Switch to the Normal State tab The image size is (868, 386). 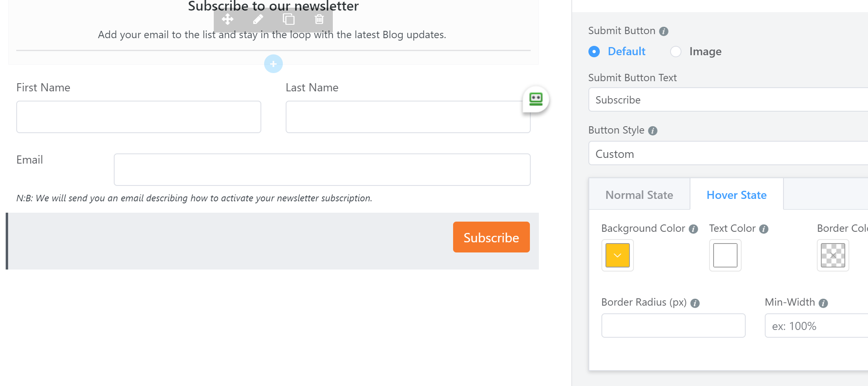point(639,195)
